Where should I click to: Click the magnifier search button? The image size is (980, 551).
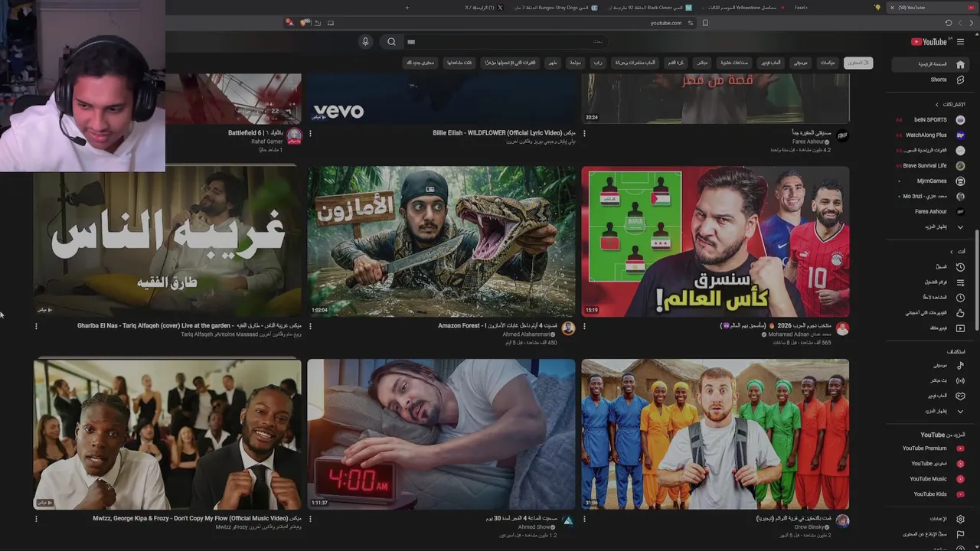pyautogui.click(x=391, y=42)
